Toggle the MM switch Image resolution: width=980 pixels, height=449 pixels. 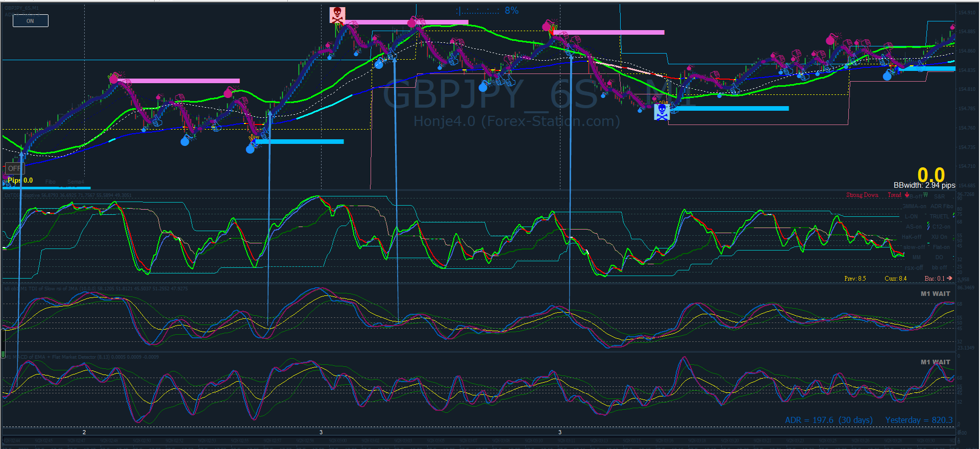point(917,258)
